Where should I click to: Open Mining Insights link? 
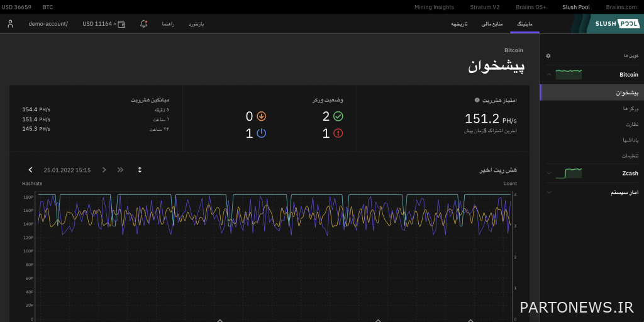434,7
